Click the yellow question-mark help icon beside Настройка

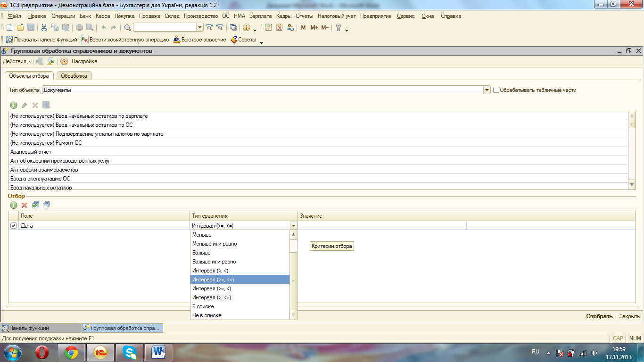tap(64, 61)
